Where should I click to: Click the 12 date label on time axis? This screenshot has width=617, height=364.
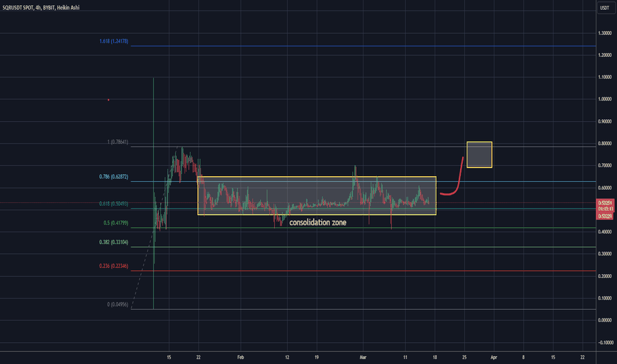[x=287, y=357]
